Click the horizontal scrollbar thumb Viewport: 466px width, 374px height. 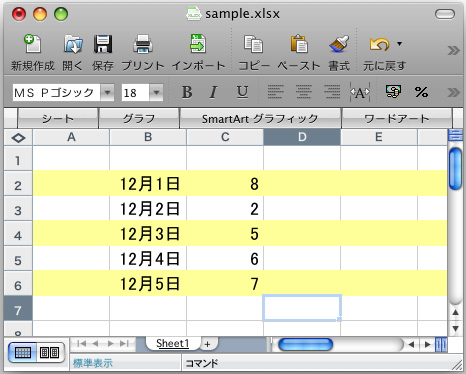[305, 344]
